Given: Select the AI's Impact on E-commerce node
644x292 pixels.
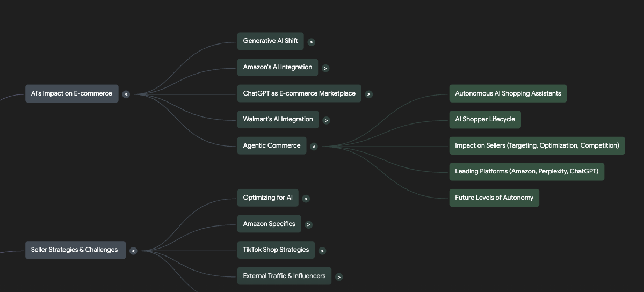Looking at the screenshot, I should coord(72,93).
